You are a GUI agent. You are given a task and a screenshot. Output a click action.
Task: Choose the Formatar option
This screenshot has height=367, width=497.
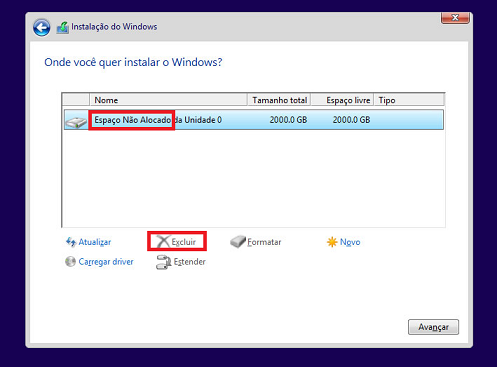pyautogui.click(x=264, y=242)
